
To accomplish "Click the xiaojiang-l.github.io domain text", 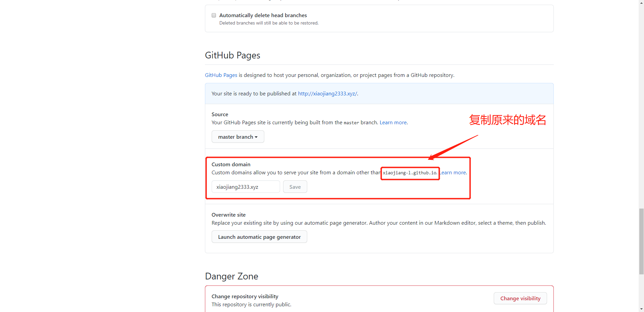I will [x=410, y=173].
